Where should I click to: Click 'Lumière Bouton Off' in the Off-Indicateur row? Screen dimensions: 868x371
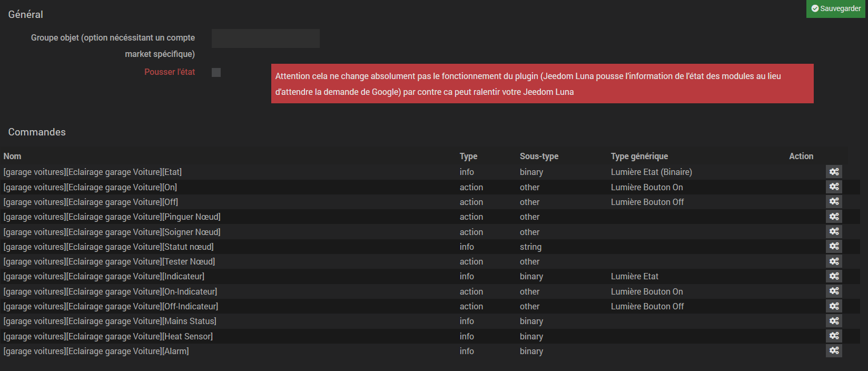(x=647, y=306)
